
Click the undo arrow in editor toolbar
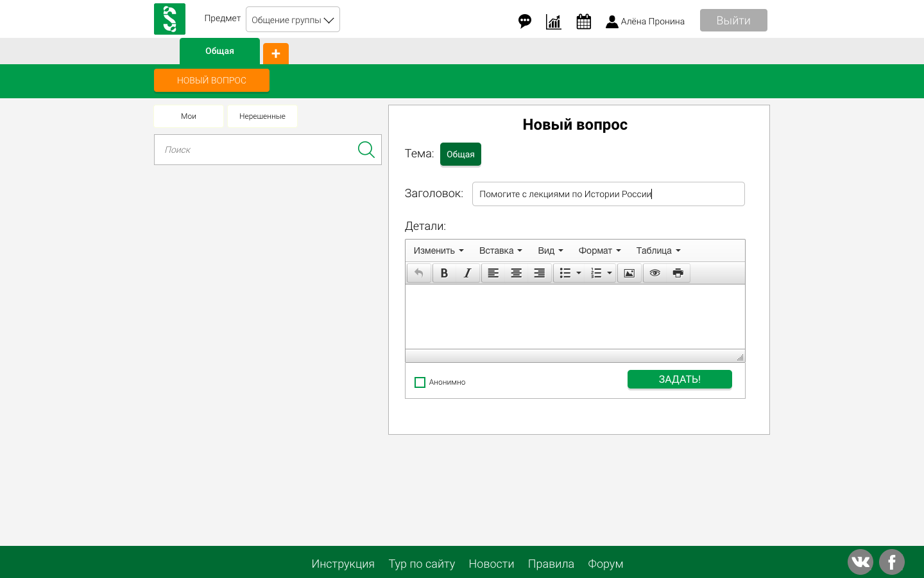[x=418, y=272]
